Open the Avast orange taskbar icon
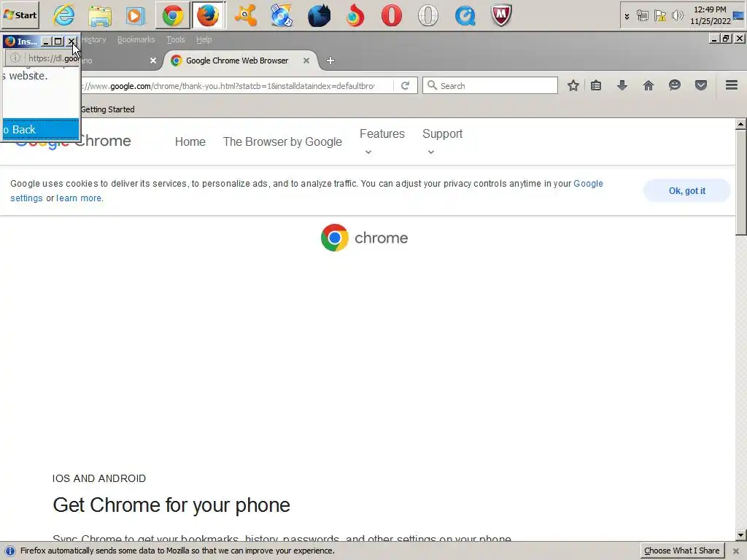Viewport: 747px width, 560px height. click(x=245, y=15)
